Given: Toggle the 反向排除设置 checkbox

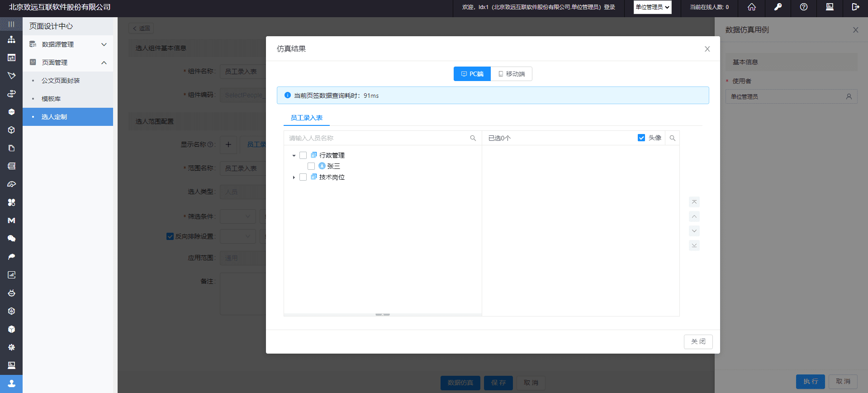Looking at the screenshot, I should [170, 236].
